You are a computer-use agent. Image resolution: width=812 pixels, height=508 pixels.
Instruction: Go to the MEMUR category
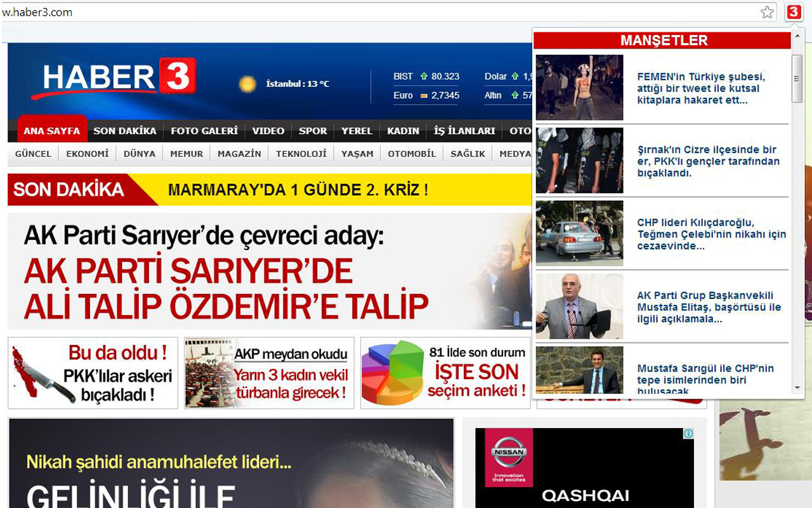pyautogui.click(x=187, y=154)
